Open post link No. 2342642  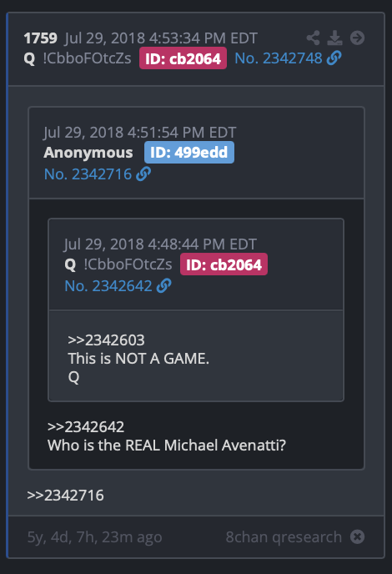[x=108, y=286]
